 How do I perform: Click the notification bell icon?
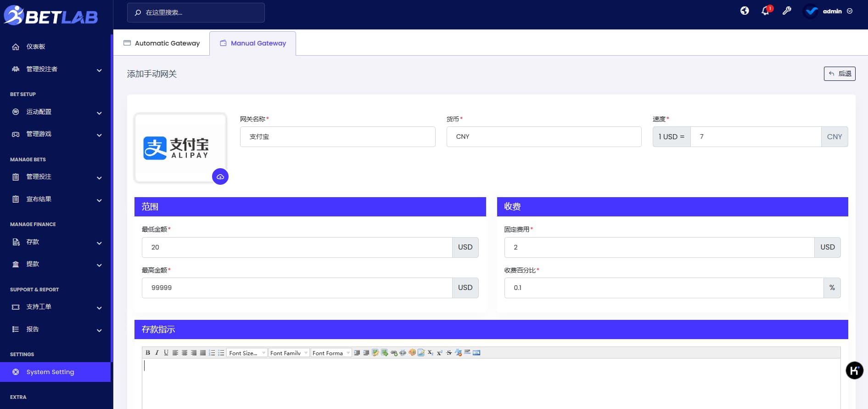765,11
